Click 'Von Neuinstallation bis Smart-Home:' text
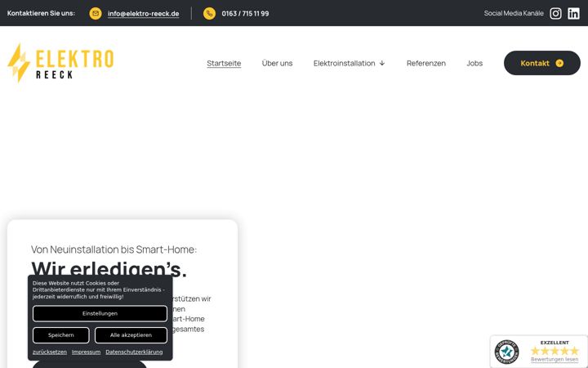The width and height of the screenshot is (588, 368). pyautogui.click(x=114, y=249)
